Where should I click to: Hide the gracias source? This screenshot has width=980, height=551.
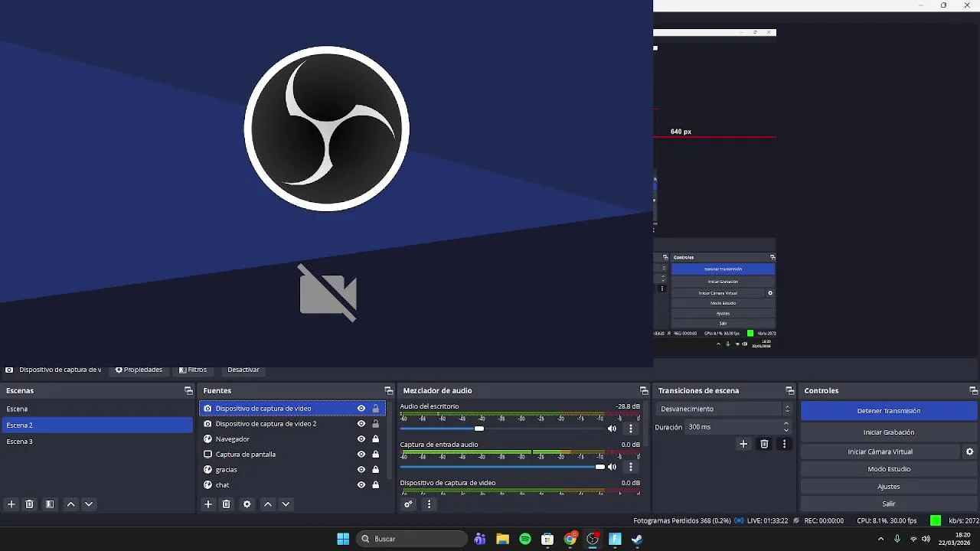(x=361, y=470)
